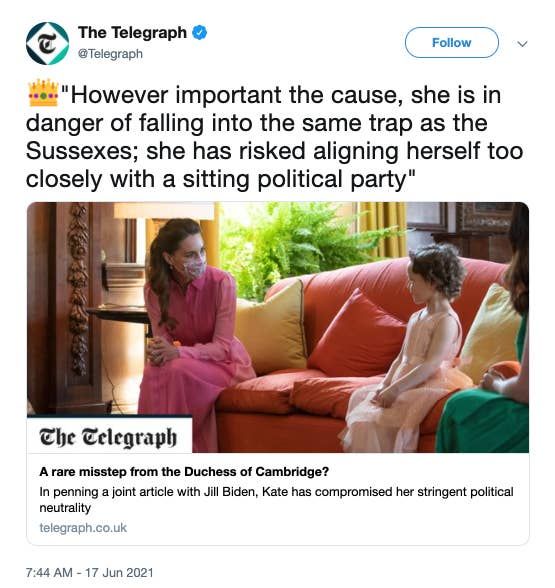Click The Telegraph logo overlay on image
Image resolution: width=555 pixels, height=588 pixels.
tap(108, 436)
